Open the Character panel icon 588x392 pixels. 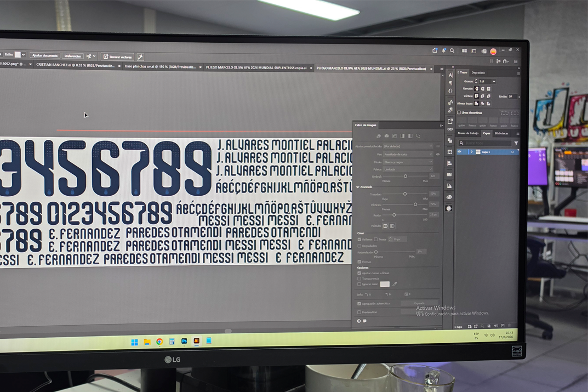(x=450, y=76)
